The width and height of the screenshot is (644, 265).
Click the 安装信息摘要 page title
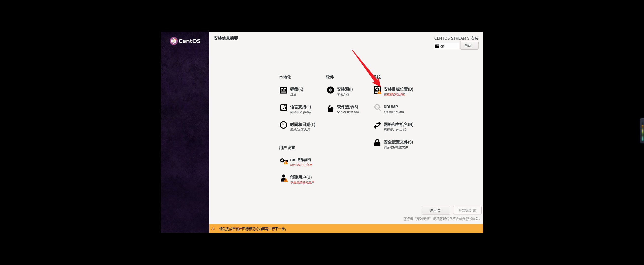(226, 38)
